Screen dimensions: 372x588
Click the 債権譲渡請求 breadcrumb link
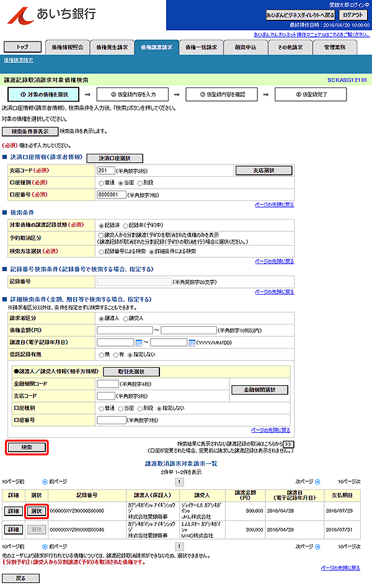click(x=19, y=60)
